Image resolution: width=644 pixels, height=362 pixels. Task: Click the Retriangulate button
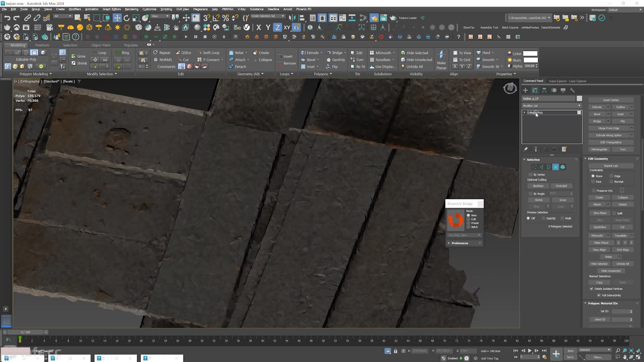coord(599,149)
